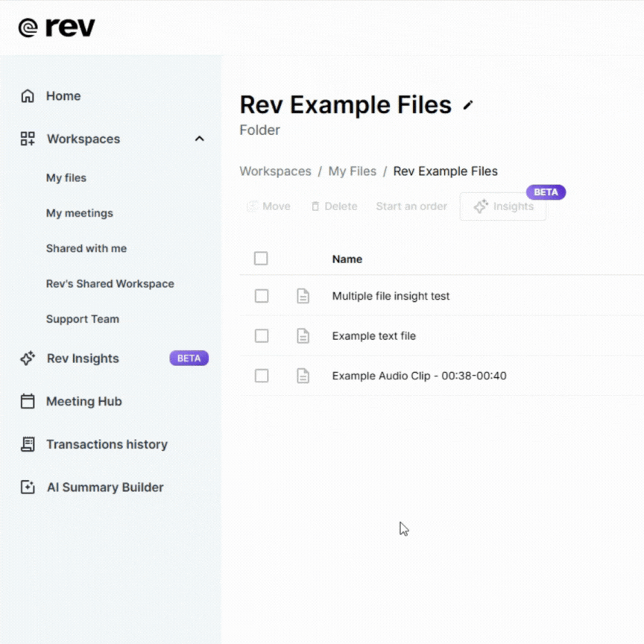644x644 pixels.
Task: Click the Transactions history icon
Action: [28, 444]
